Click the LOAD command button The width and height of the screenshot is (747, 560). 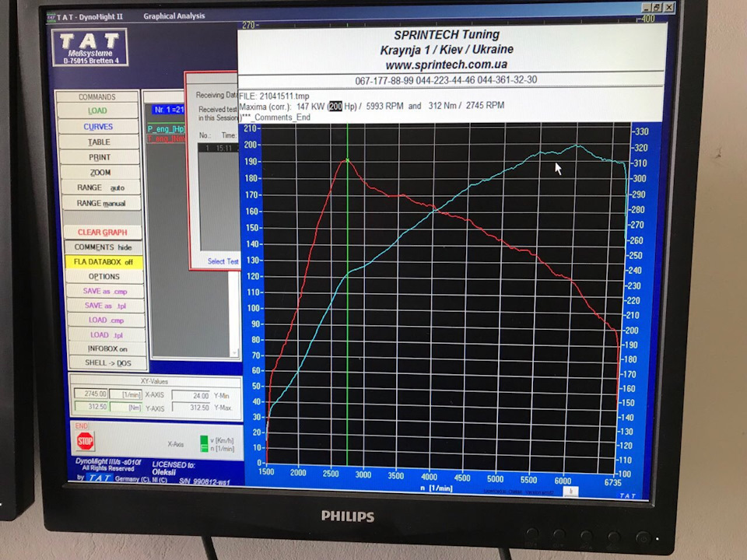coord(98,111)
